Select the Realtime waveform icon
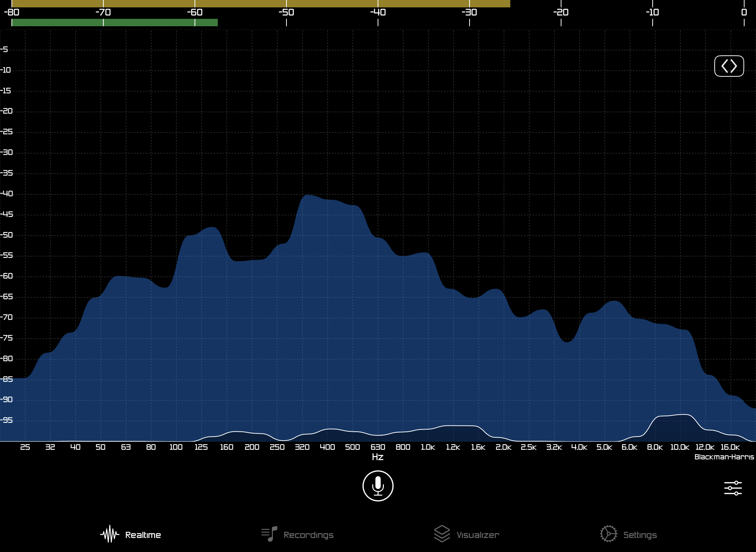Image resolution: width=756 pixels, height=552 pixels. [x=110, y=534]
